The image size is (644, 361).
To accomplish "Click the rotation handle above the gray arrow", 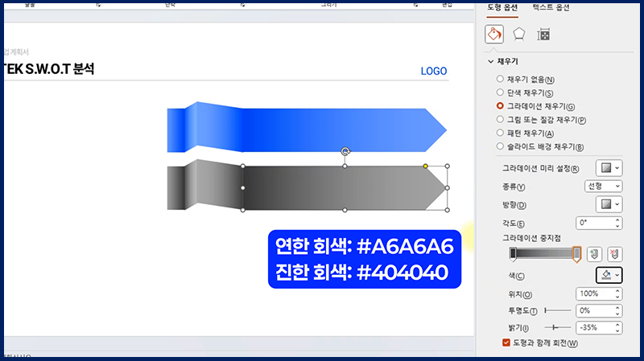I will pyautogui.click(x=345, y=151).
